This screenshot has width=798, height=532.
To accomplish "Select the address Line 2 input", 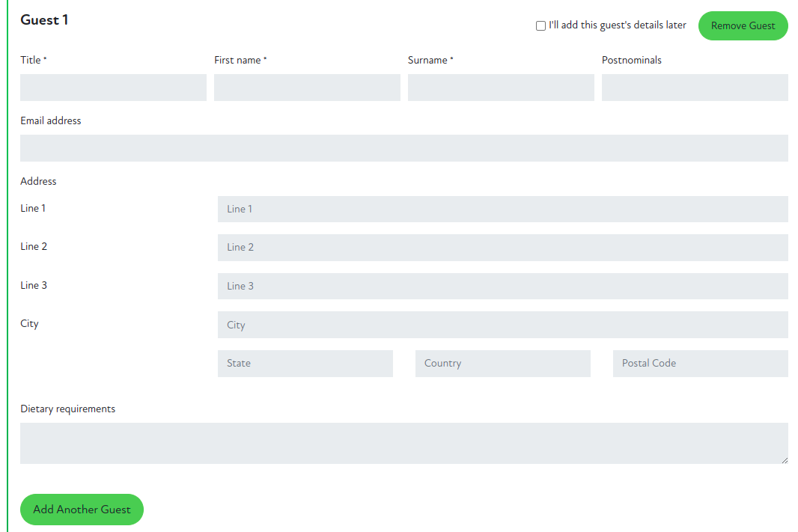I will pyautogui.click(x=502, y=248).
